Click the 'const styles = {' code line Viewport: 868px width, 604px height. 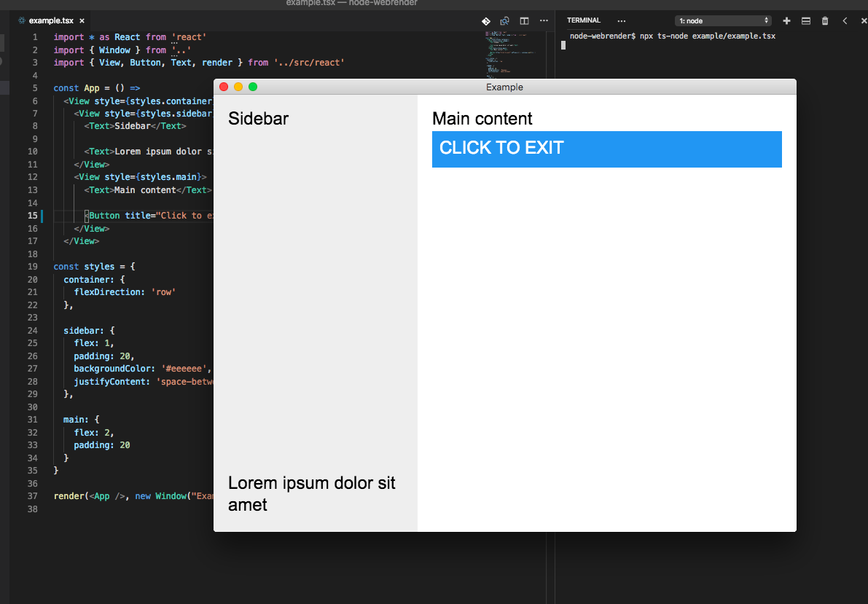tap(94, 266)
